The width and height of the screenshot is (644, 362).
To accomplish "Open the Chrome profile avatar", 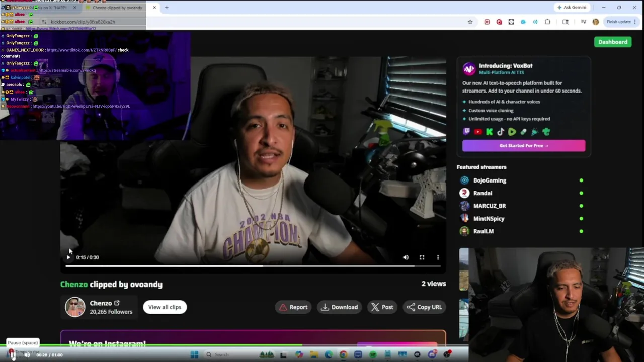I will [596, 22].
